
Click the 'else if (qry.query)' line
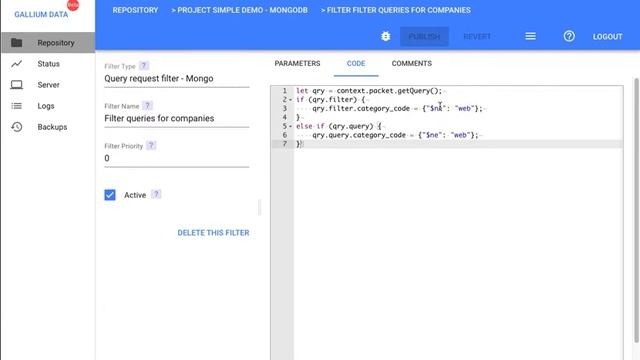[x=338, y=126]
